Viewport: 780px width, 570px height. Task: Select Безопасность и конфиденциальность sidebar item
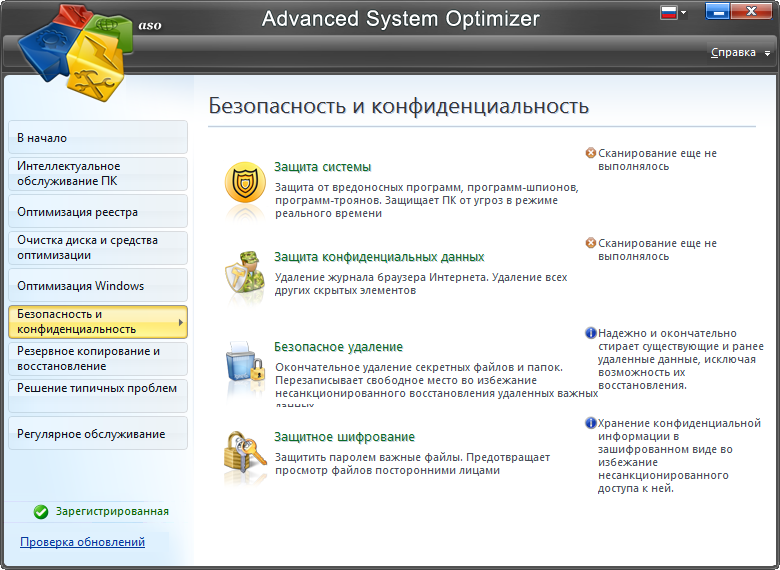pyautogui.click(x=98, y=322)
